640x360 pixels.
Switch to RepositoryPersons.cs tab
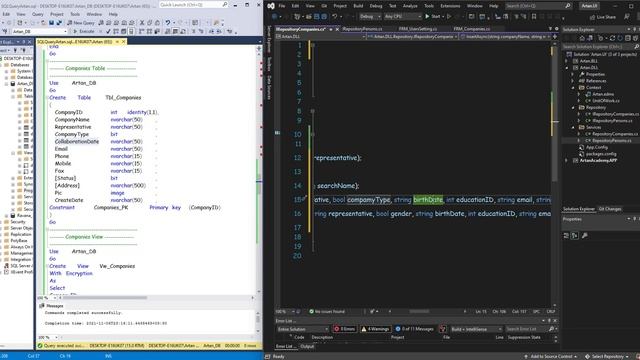(362, 29)
